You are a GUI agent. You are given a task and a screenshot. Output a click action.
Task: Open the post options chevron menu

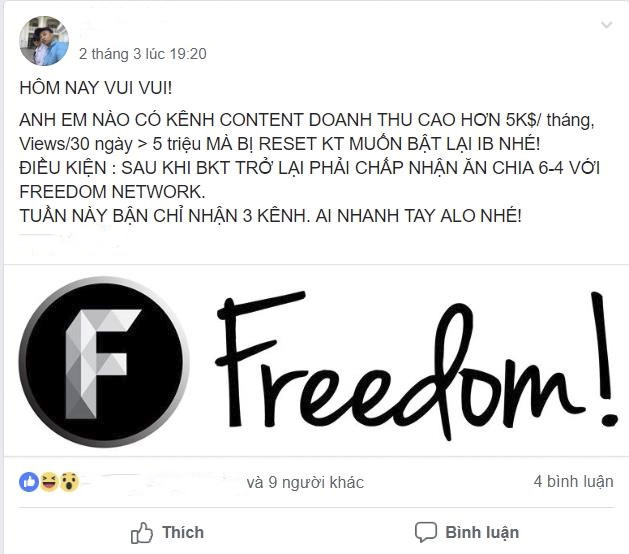point(607,25)
